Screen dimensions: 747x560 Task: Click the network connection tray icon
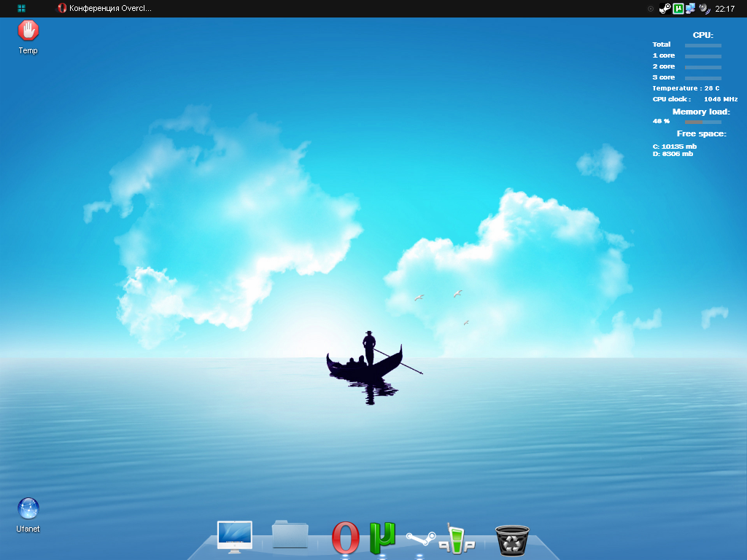tap(690, 9)
